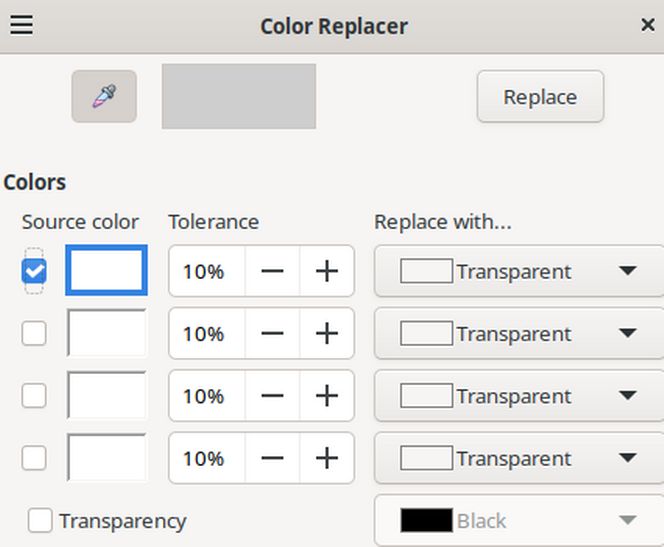Expand the Black color dropdown
Viewport: 664px width, 547px height.
[518, 521]
